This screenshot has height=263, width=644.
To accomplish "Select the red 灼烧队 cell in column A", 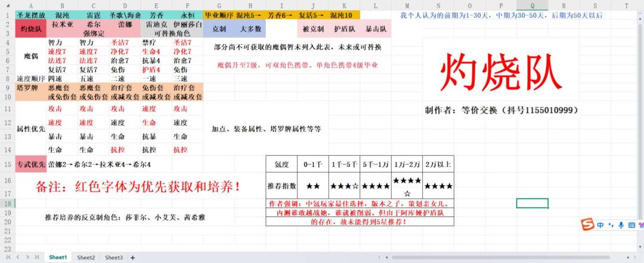I will (x=31, y=29).
